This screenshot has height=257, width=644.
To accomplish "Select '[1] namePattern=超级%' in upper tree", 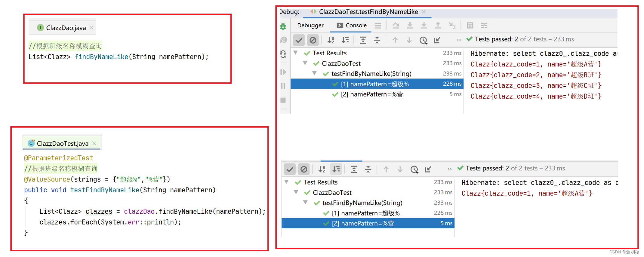I will pyautogui.click(x=377, y=84).
